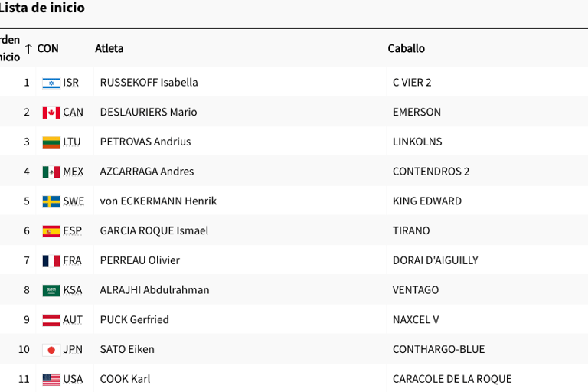Click the France flag icon

pos(51,261)
